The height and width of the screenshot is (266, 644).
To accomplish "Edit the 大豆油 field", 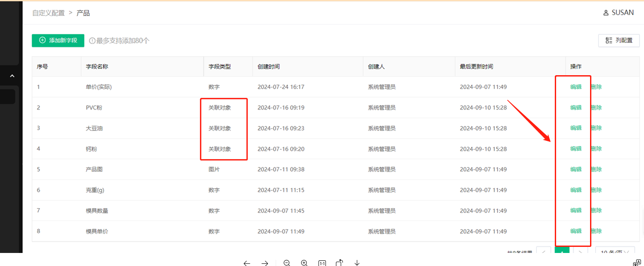I will (576, 128).
